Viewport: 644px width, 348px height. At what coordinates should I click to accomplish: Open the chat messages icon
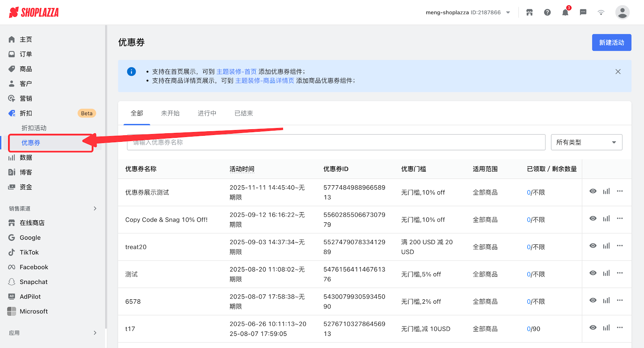pyautogui.click(x=583, y=12)
